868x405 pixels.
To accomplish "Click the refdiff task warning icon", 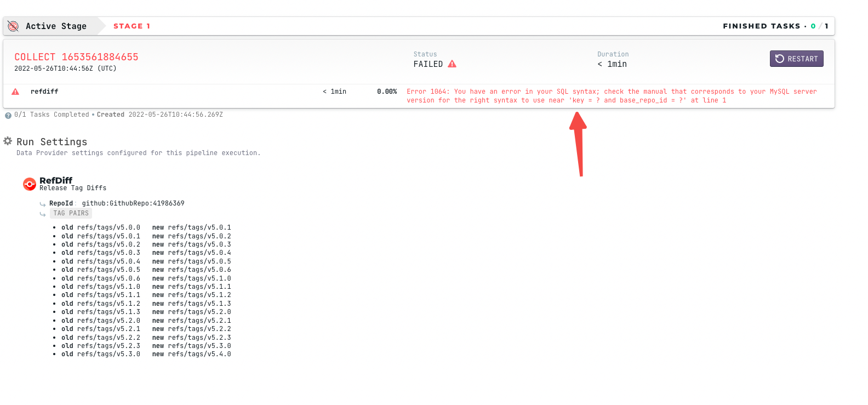I will [x=15, y=92].
